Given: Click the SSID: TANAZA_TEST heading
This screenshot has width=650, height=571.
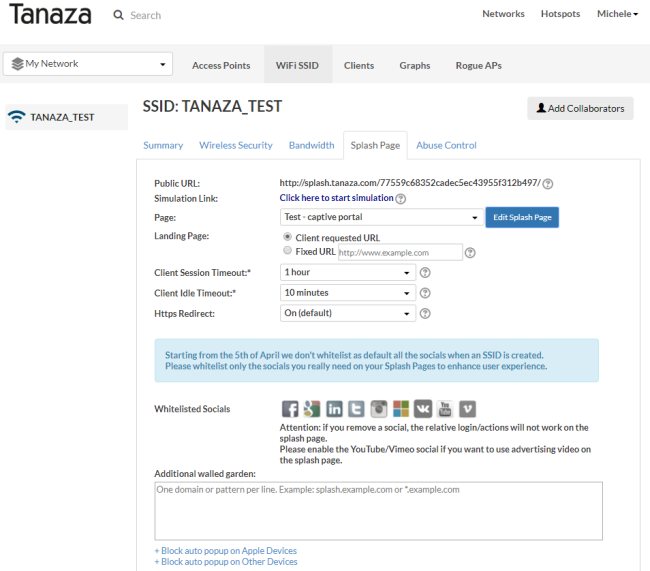Looking at the screenshot, I should tap(212, 107).
